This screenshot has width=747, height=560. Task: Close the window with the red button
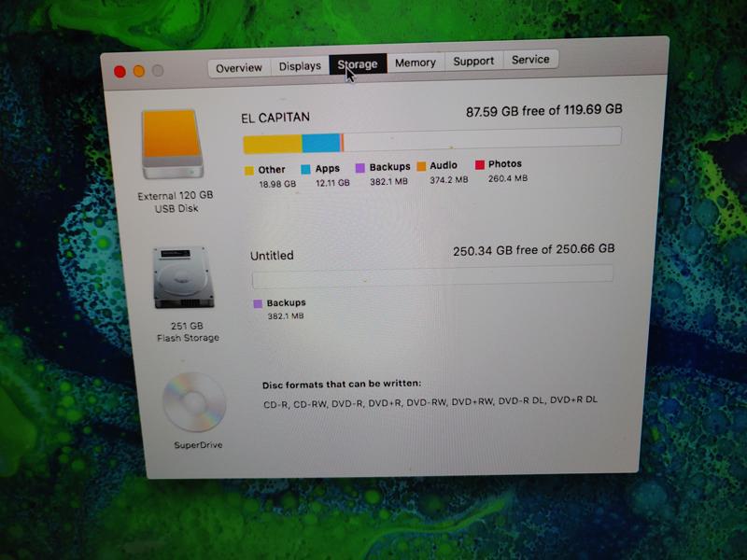coord(120,72)
